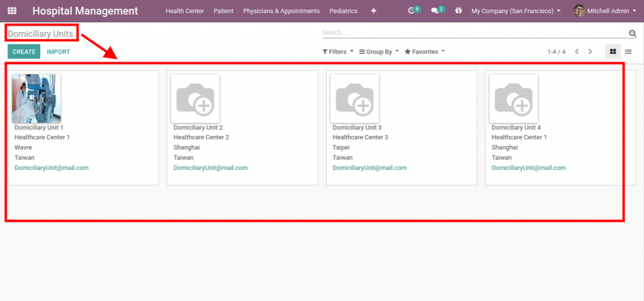This screenshot has height=301, width=644.
Task: Switch to list view
Action: point(628,52)
